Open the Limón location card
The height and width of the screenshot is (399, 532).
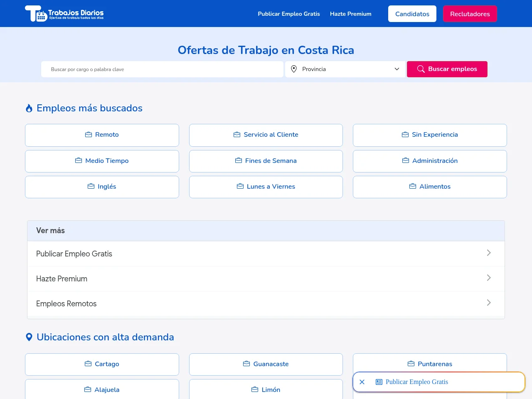tap(266, 389)
